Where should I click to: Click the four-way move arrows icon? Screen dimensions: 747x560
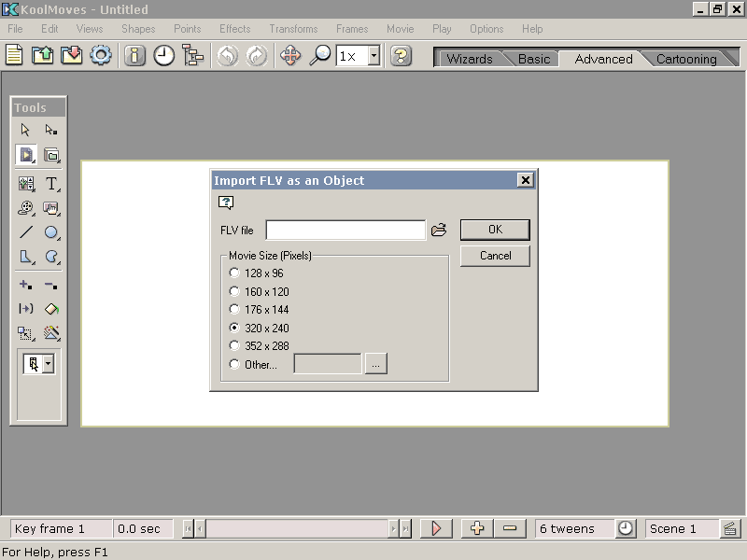coord(290,56)
